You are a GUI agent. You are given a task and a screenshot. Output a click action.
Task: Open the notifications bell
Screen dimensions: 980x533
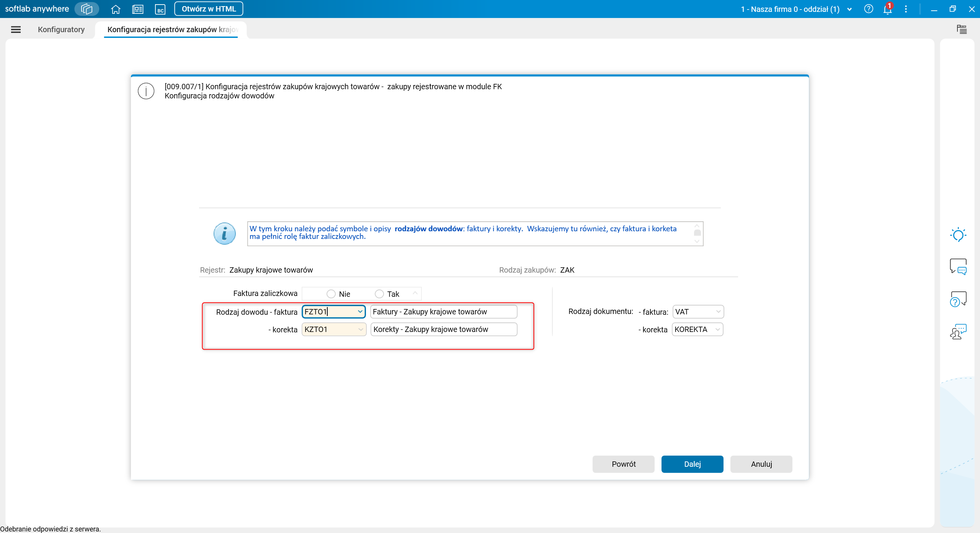(888, 9)
